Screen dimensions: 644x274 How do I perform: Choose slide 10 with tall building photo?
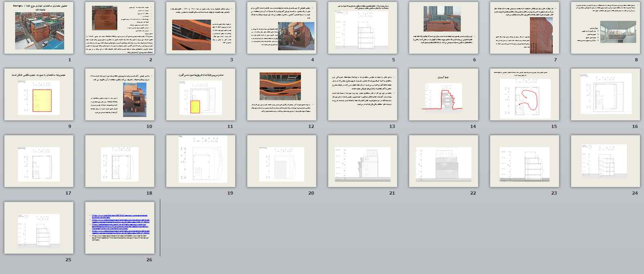120,94
